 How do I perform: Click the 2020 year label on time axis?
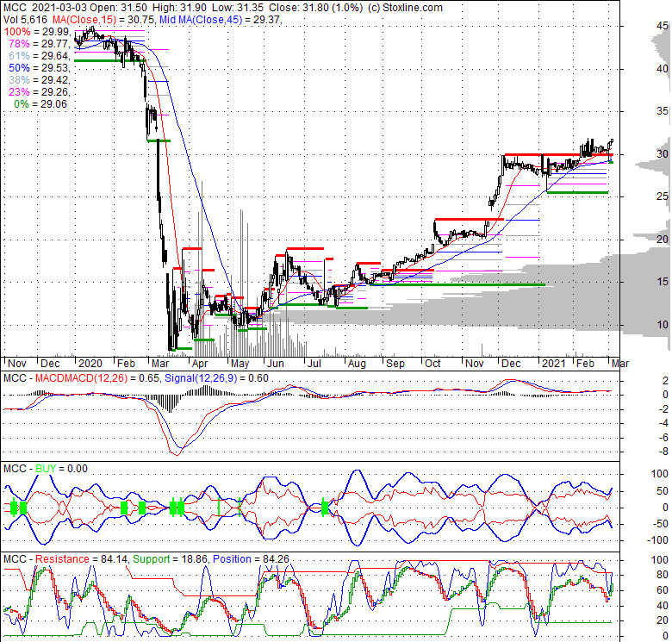click(x=90, y=364)
